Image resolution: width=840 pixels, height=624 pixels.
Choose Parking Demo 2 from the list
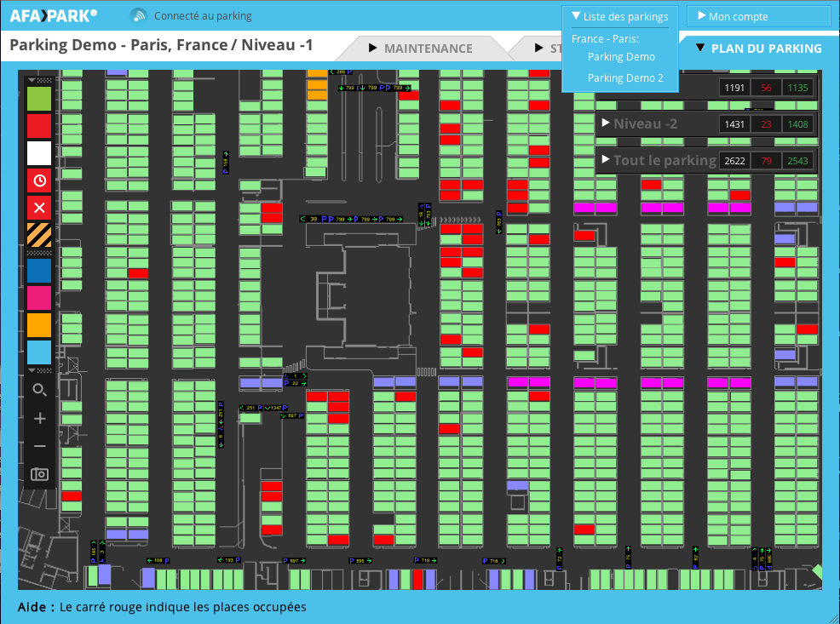tap(625, 78)
